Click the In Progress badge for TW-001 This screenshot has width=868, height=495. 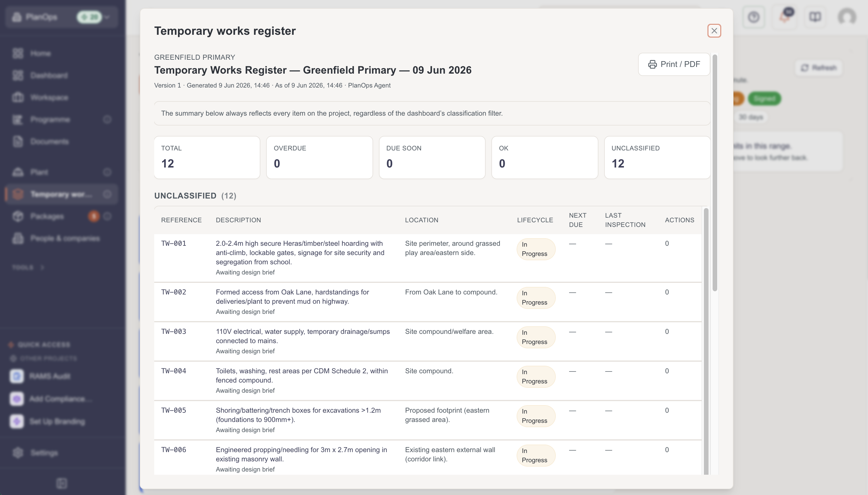(536, 249)
